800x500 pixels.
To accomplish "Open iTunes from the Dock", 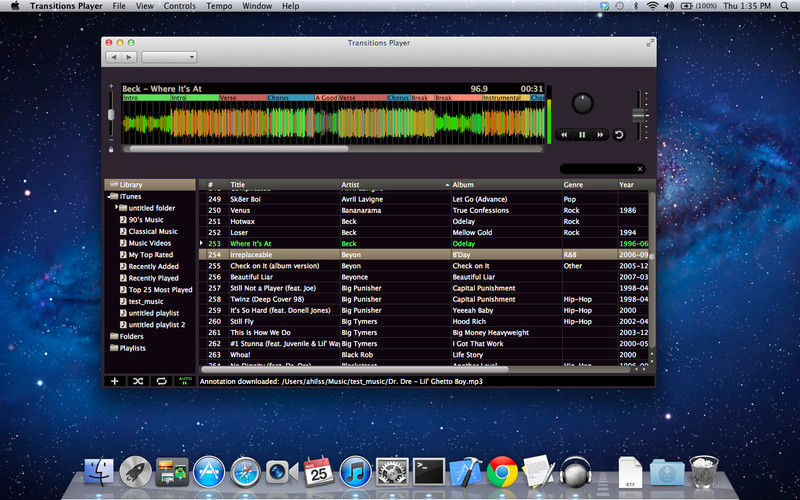I will pyautogui.click(x=355, y=471).
